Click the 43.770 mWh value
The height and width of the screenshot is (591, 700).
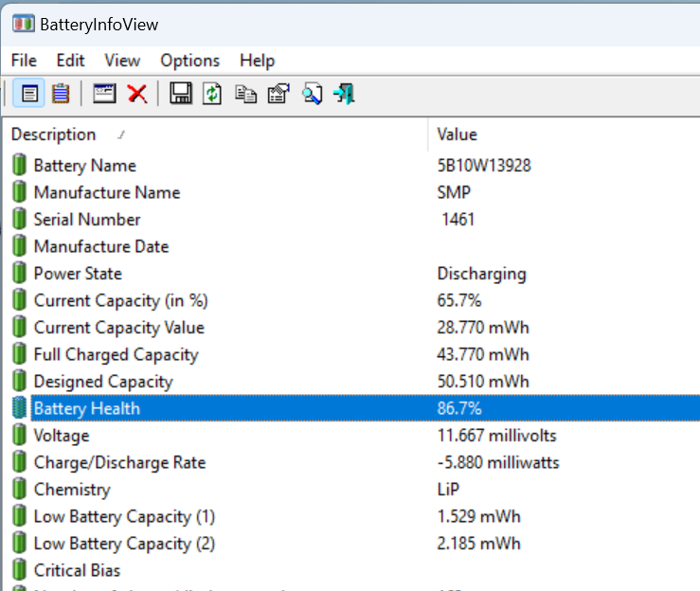(483, 354)
